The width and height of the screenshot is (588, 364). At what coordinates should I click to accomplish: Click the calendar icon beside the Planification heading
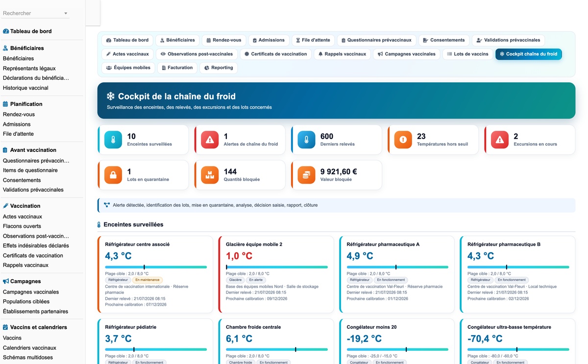point(5,104)
